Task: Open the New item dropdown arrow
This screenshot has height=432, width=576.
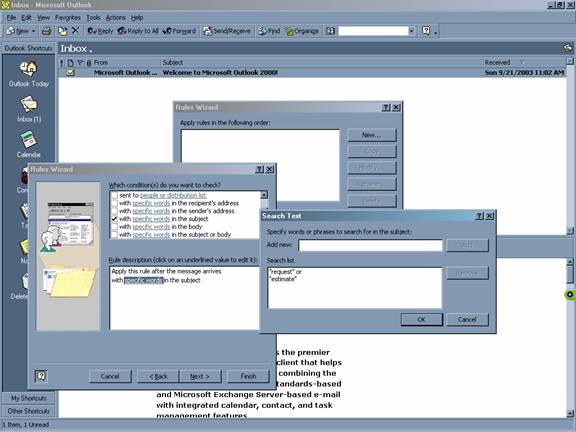Action: tap(33, 31)
